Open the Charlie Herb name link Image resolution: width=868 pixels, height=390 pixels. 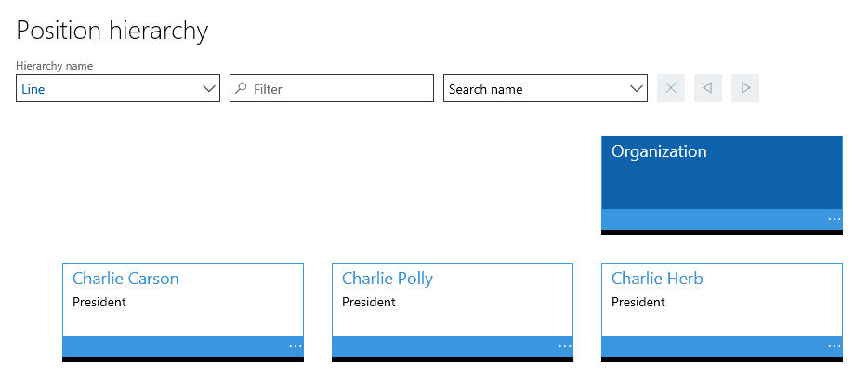(x=657, y=279)
